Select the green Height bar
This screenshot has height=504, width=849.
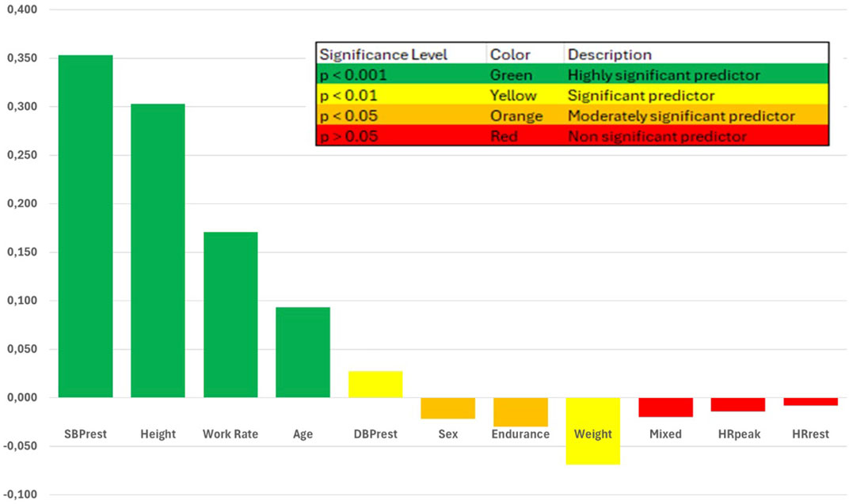click(158, 250)
